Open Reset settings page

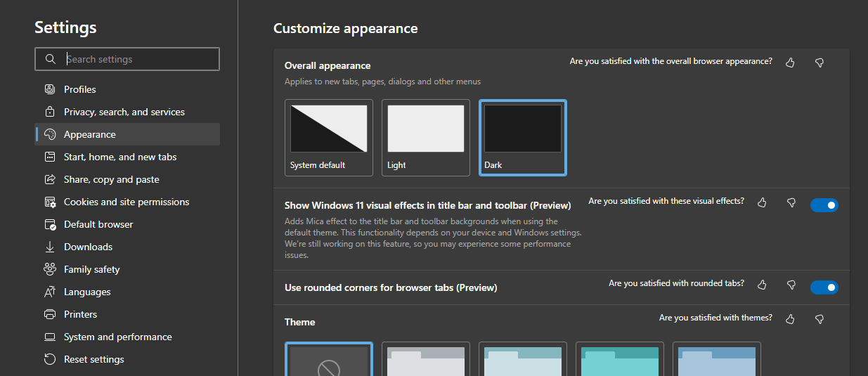click(127, 359)
